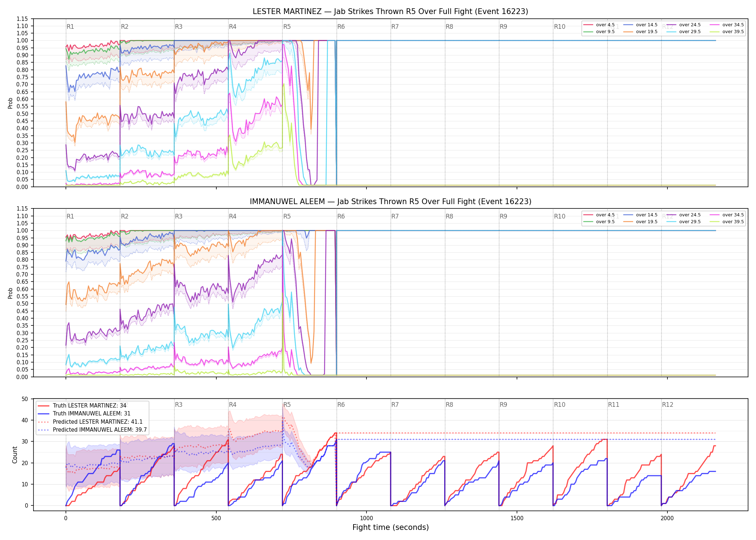
Task: Select the 'Predicted IMMANUWEL ALEEM: 39.7' legend entry
Action: 92,430
